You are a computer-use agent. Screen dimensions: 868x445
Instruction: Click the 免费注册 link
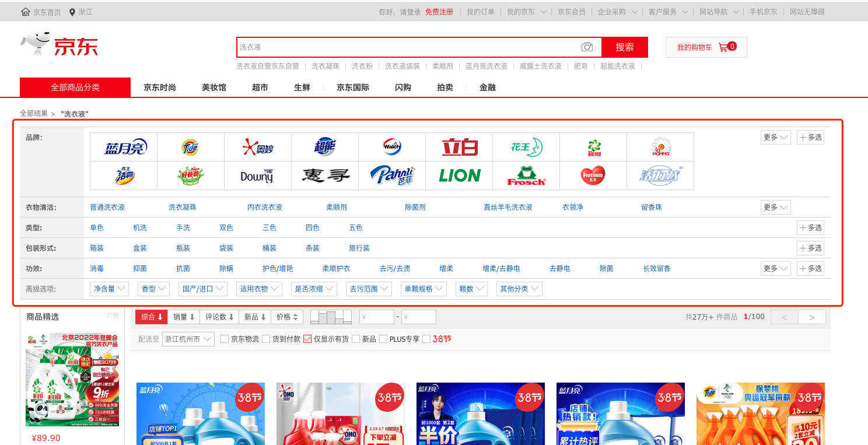pyautogui.click(x=439, y=12)
